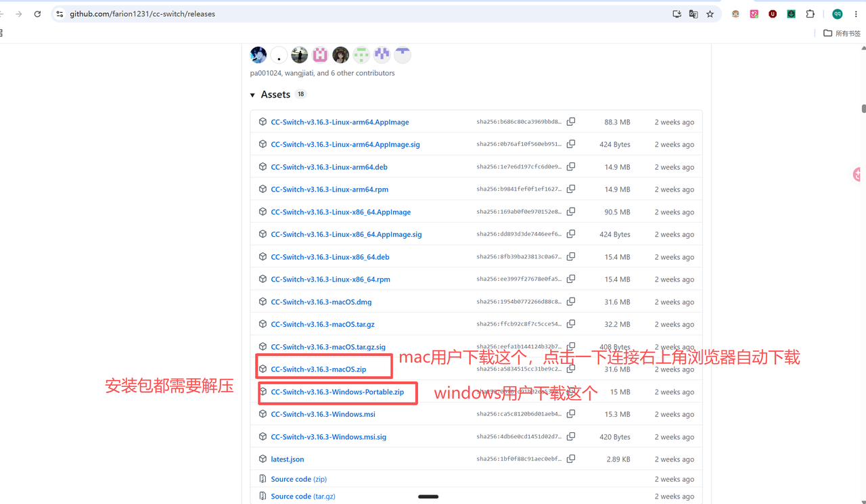Open the latest.json asset

[287, 459]
